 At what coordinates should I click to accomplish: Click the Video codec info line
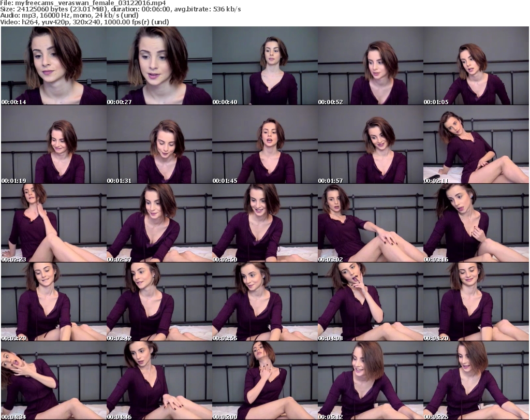tap(85, 22)
